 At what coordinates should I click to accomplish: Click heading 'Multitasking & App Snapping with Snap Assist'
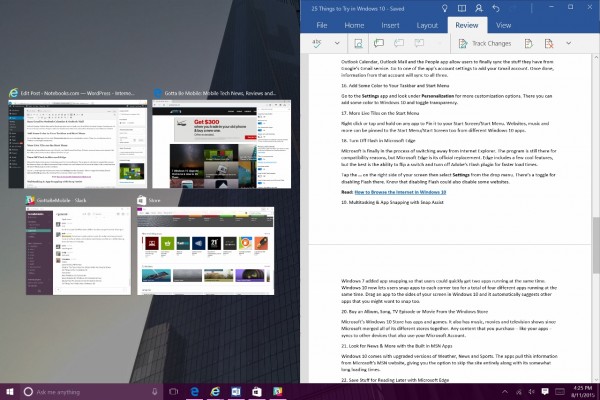pos(396,202)
